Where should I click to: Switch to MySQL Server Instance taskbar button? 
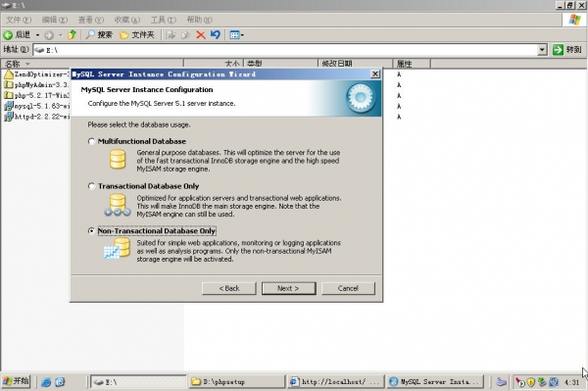435,381
